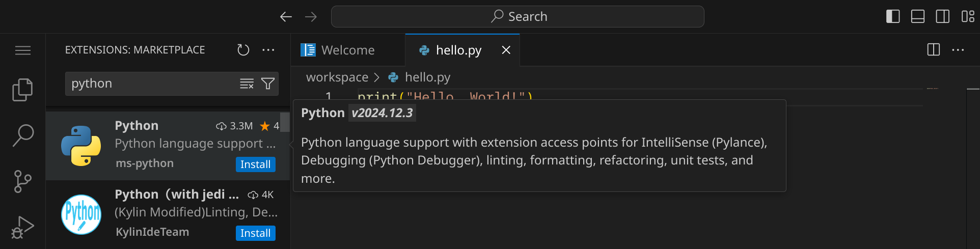Switch to the Welcome tab
Image resolution: width=980 pixels, height=249 pixels.
coord(347,50)
